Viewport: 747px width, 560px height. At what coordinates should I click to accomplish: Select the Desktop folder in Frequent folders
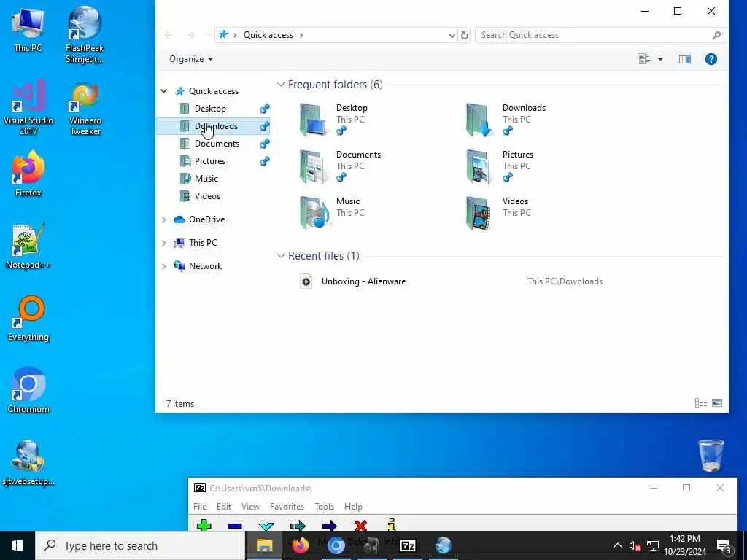tap(333, 120)
